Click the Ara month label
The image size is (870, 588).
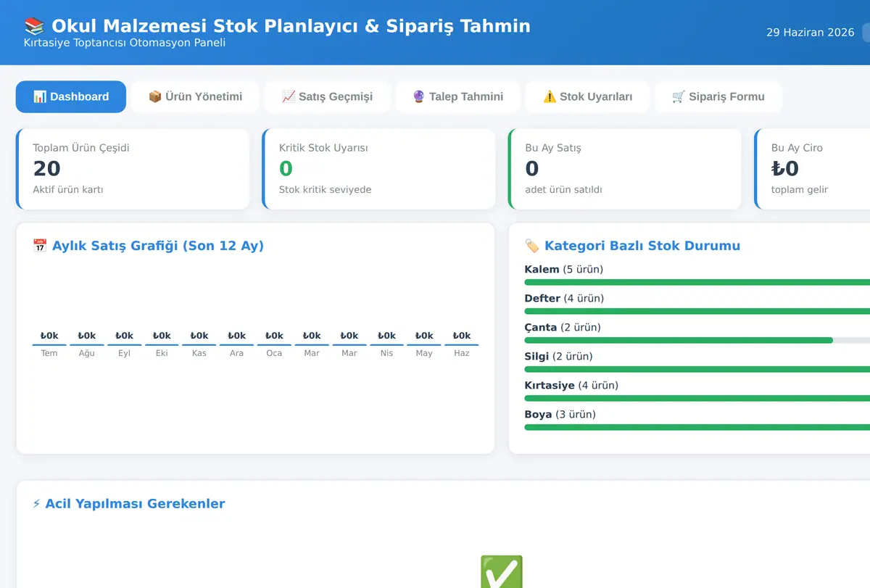[237, 353]
